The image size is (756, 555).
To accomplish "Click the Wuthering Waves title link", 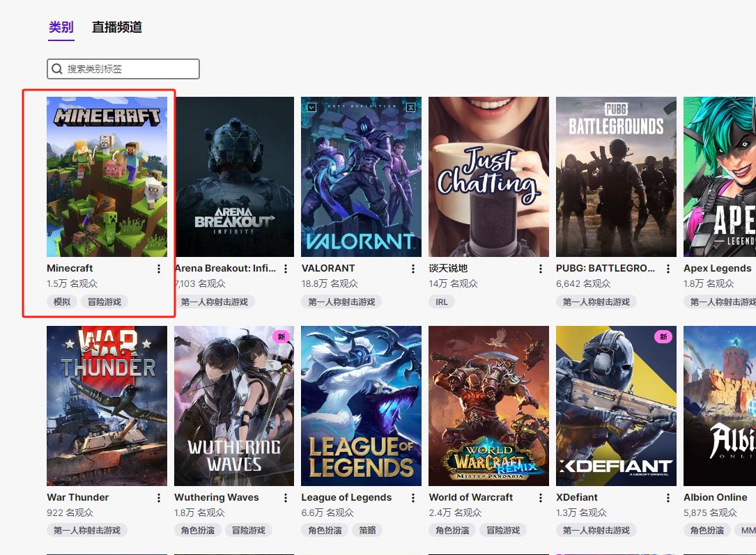I will [217, 497].
